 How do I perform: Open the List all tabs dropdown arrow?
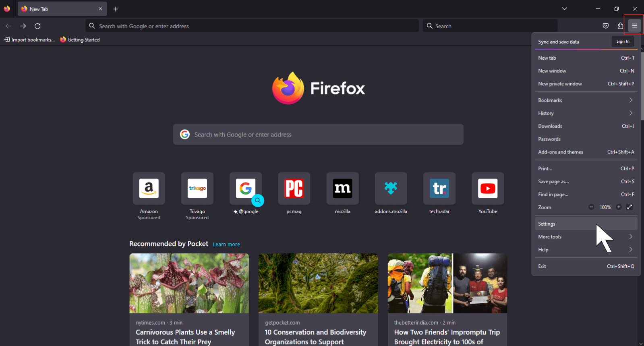(x=564, y=9)
